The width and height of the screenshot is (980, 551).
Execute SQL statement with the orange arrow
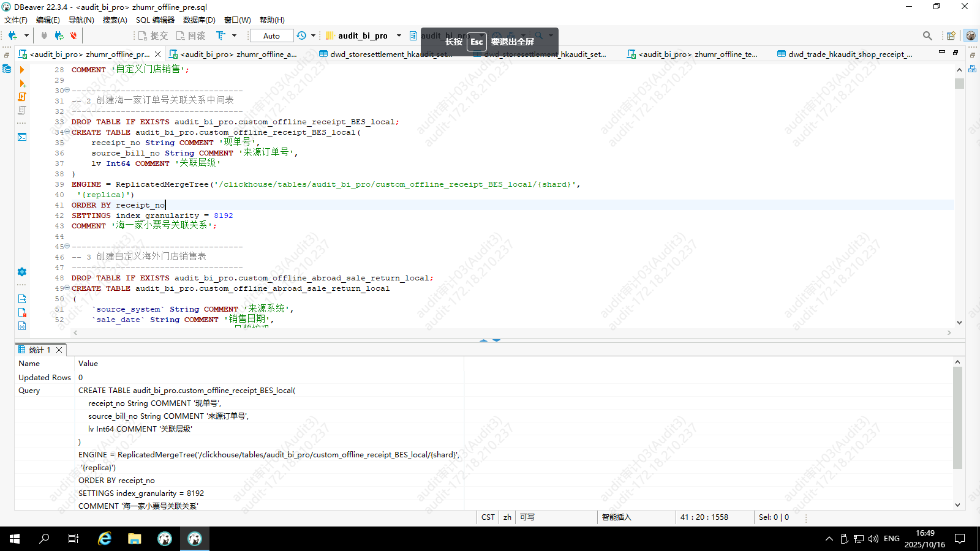click(22, 70)
